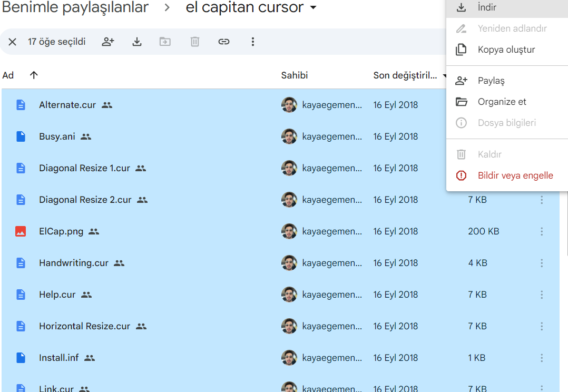The width and height of the screenshot is (568, 392).
Task: Open the el capitan cursor folder dropdown
Action: (x=314, y=7)
